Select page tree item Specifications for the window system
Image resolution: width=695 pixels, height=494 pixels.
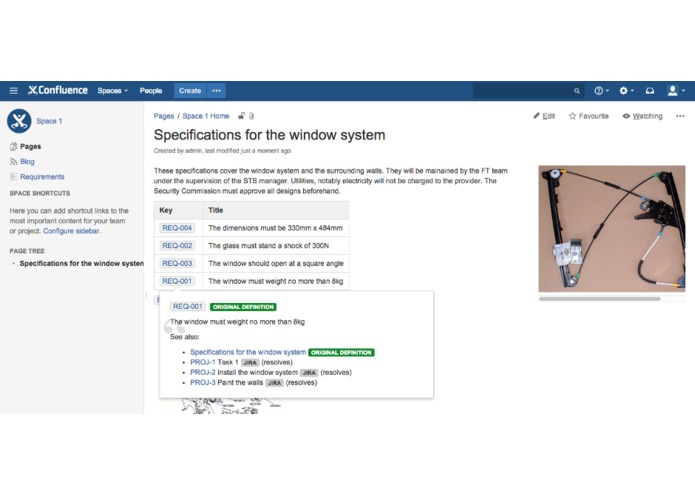[x=82, y=263]
